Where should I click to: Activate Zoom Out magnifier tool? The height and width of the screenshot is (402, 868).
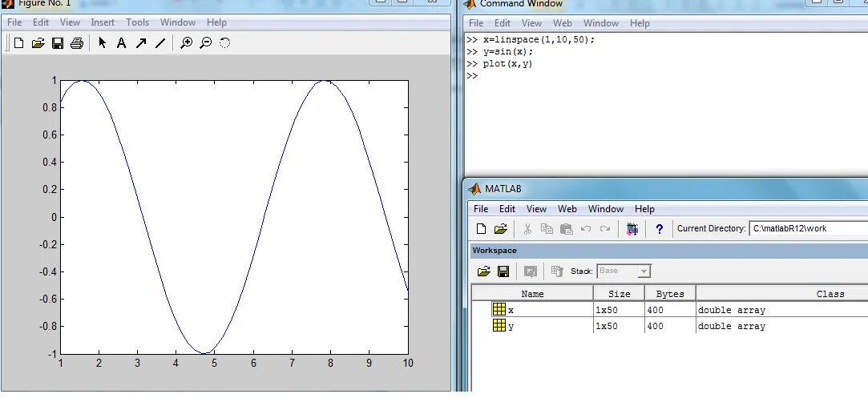point(205,42)
